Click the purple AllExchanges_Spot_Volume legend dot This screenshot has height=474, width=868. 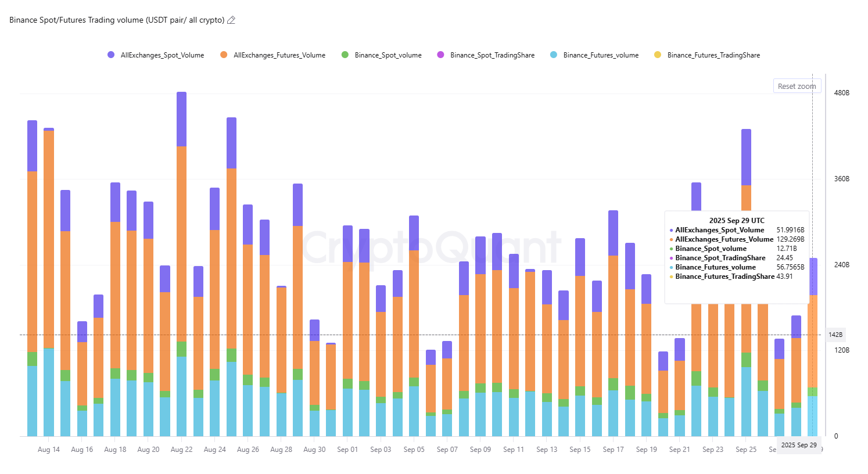click(x=111, y=55)
